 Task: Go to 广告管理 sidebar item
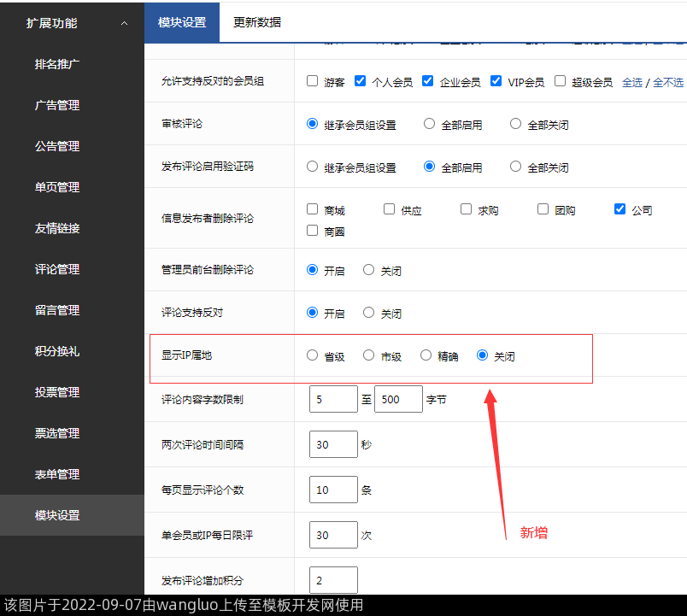coord(57,105)
